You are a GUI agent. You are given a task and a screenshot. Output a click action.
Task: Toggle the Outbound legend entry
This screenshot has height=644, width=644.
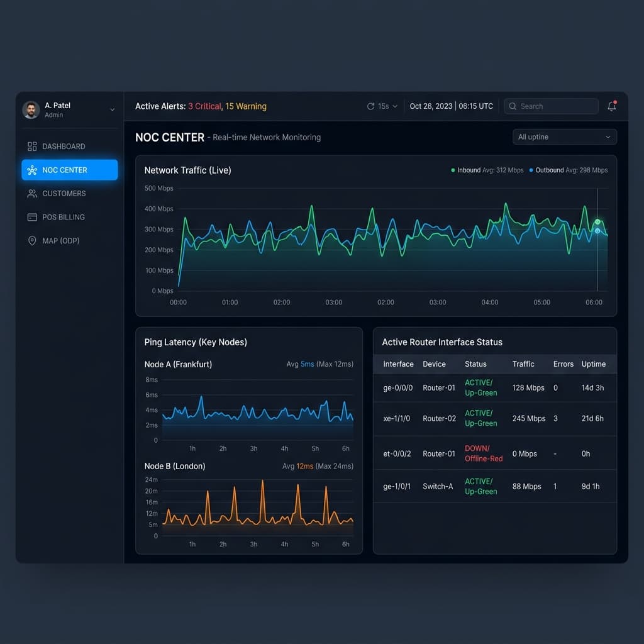(569, 170)
